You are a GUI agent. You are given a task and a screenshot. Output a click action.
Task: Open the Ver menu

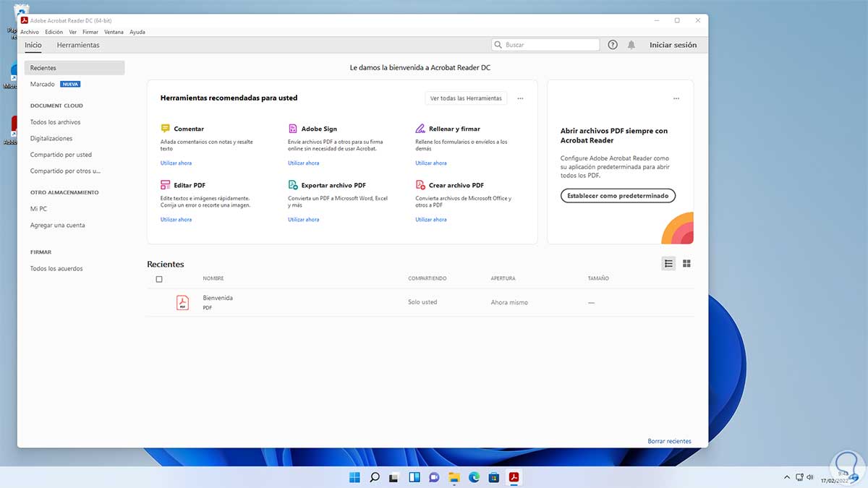(73, 32)
